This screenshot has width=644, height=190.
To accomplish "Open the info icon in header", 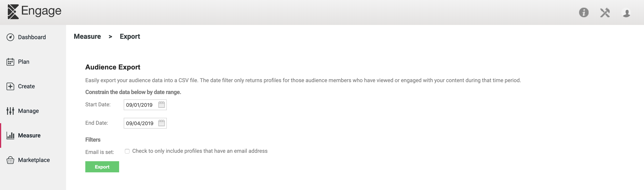I will (584, 12).
